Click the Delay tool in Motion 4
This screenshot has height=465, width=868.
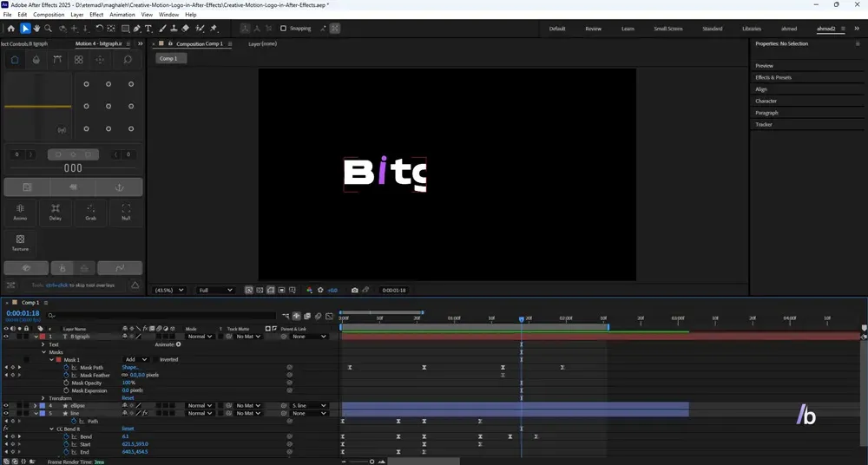tap(56, 212)
